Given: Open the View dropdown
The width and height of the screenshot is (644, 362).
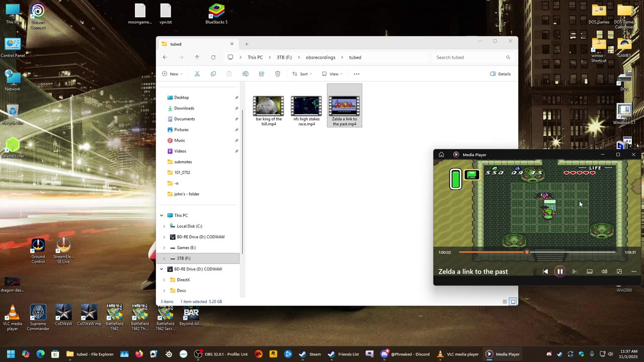Looking at the screenshot, I should click(x=332, y=74).
